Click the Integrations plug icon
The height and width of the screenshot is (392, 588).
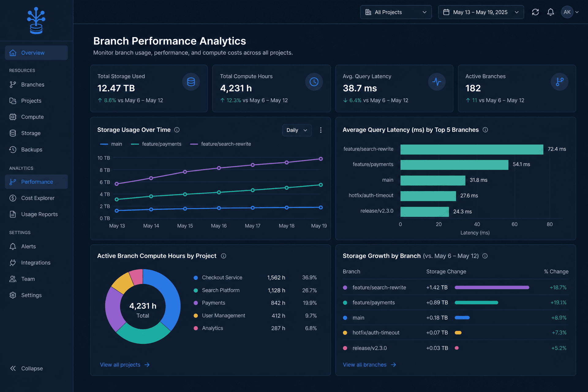click(13, 263)
